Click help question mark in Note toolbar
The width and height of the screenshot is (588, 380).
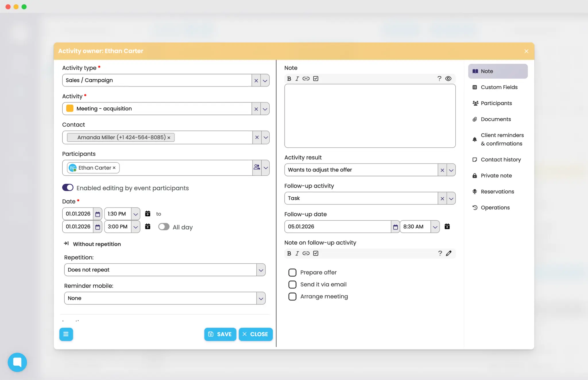(439, 79)
